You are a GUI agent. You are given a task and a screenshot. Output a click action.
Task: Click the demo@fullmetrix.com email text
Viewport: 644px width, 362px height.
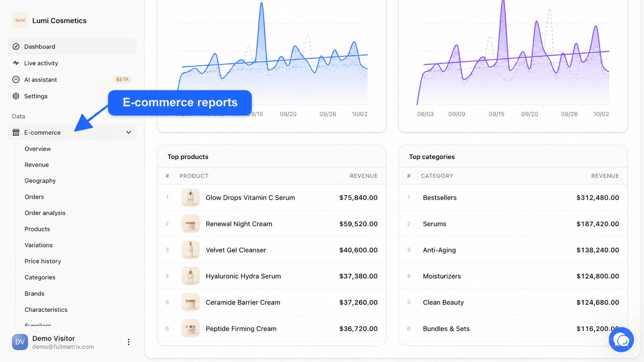click(63, 347)
